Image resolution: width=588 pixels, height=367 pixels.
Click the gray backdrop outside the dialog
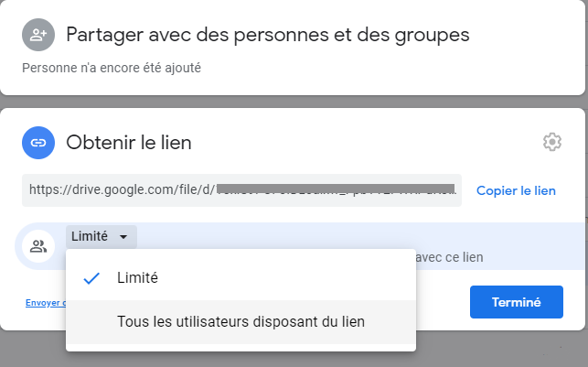293,102
